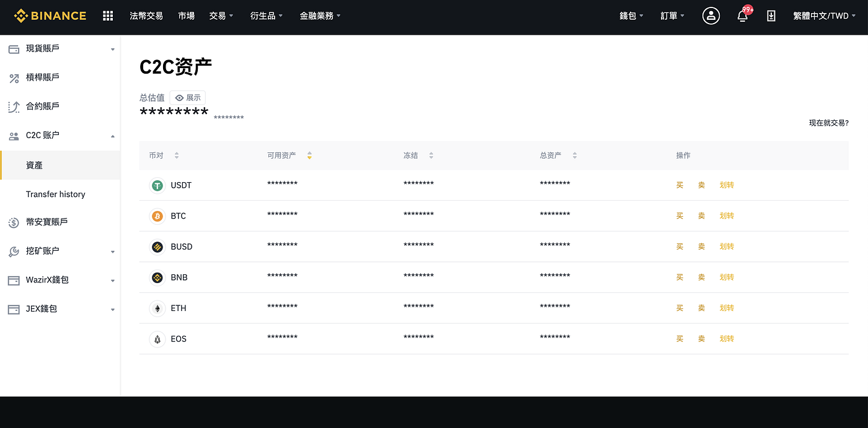The height and width of the screenshot is (428, 868).
Task: Select 資產 in the sidebar
Action: coord(60,165)
